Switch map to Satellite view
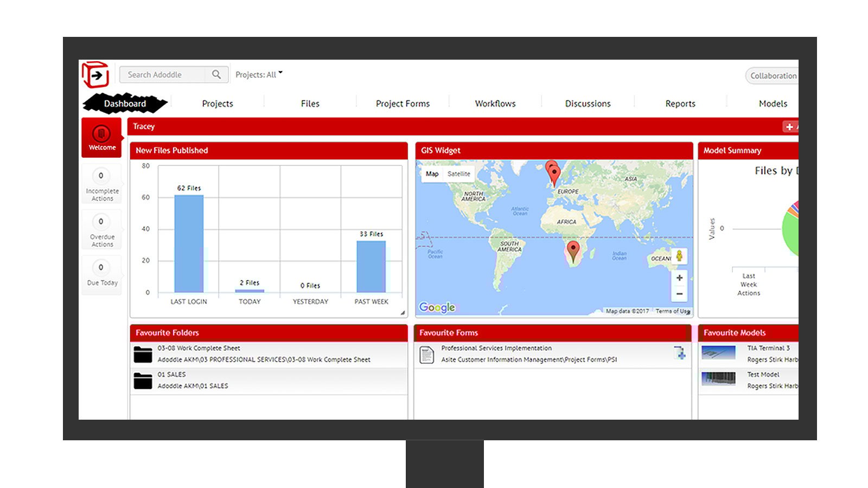Image resolution: width=868 pixels, height=488 pixels. (459, 174)
